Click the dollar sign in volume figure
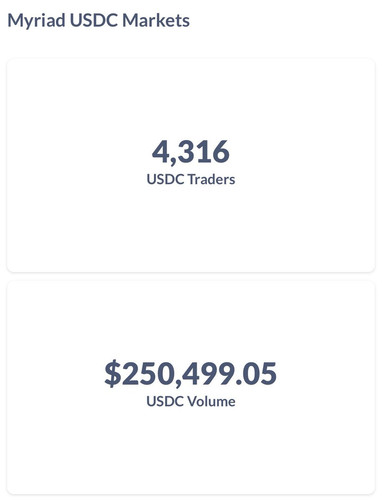This screenshot has width=382, height=500. [x=113, y=374]
